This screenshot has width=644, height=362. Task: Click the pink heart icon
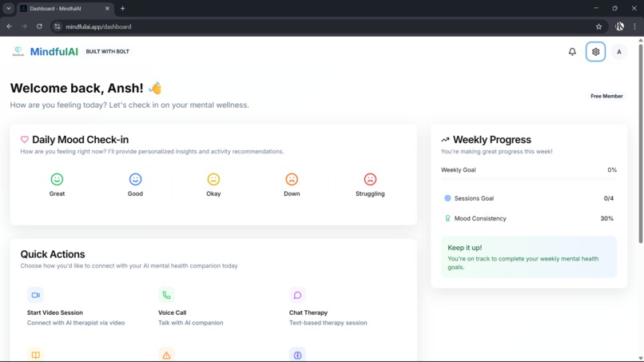click(25, 140)
